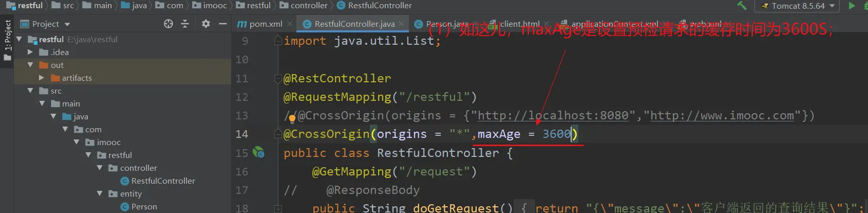Collapse the com package in tree
This screenshot has height=213, width=868.
65,129
